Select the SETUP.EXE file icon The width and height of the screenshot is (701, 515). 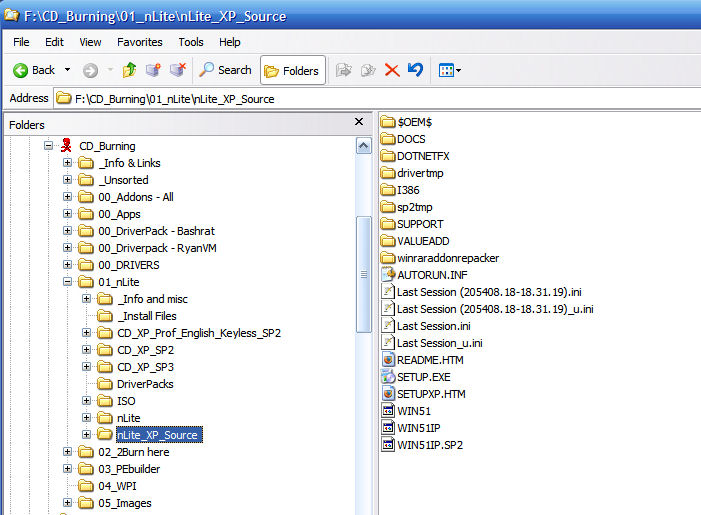pos(388,376)
